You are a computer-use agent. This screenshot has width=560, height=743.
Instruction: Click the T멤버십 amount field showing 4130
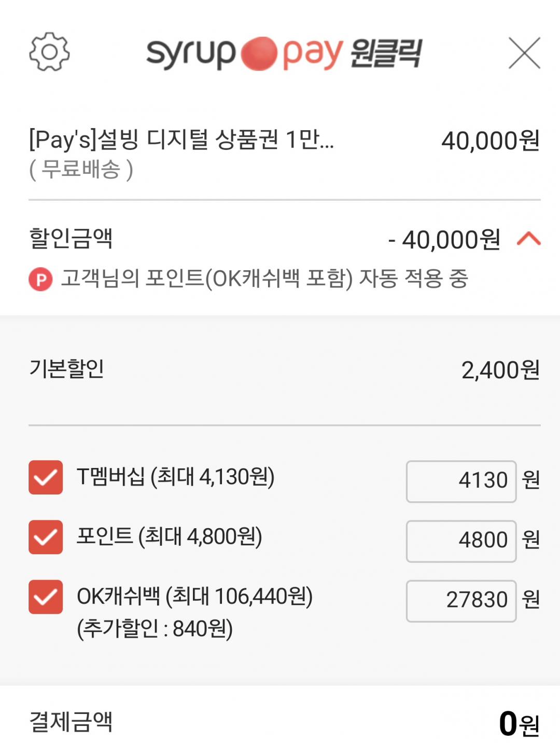(461, 481)
